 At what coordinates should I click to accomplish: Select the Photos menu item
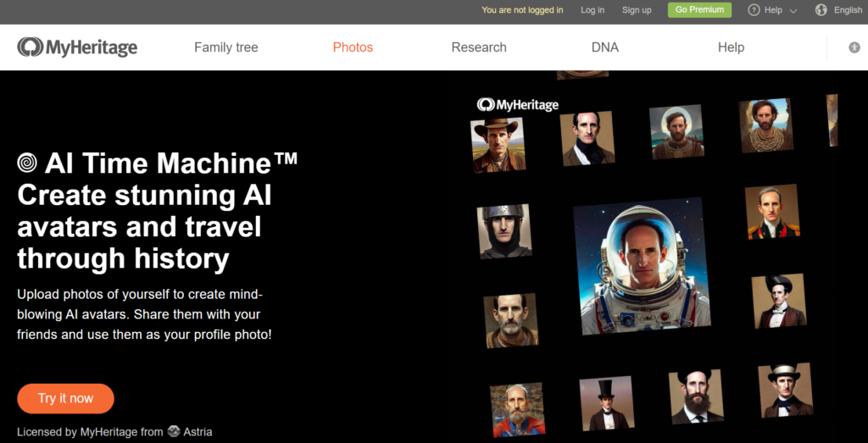pyautogui.click(x=353, y=47)
